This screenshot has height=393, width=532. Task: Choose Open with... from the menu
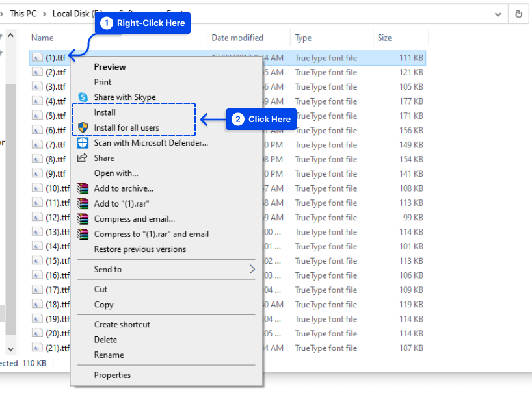(116, 173)
